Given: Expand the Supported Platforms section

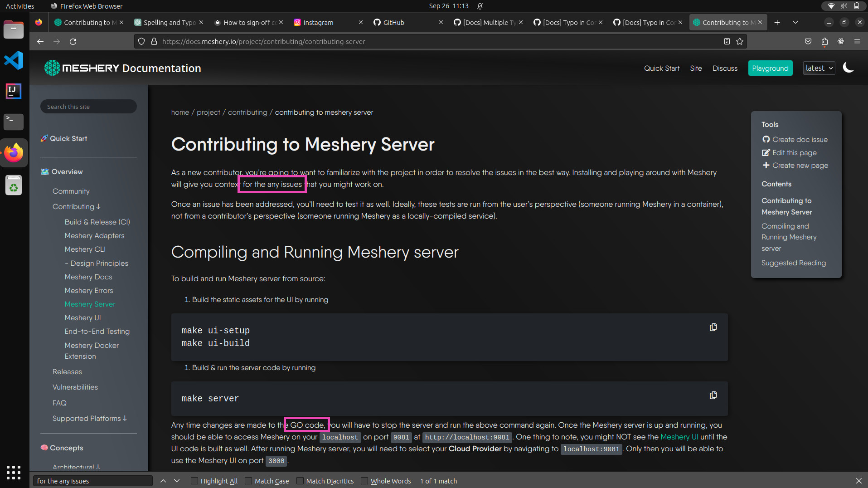Looking at the screenshot, I should (89, 418).
